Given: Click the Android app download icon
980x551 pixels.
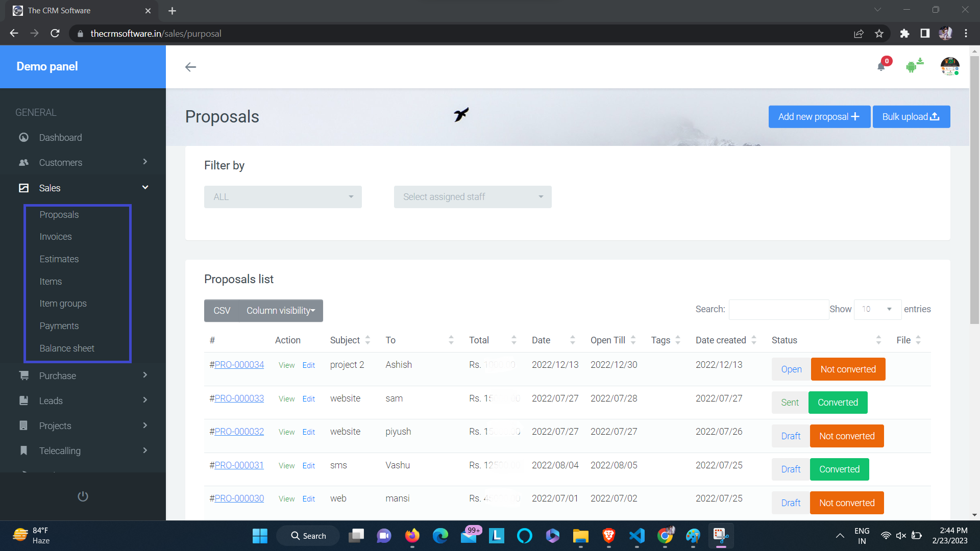Looking at the screenshot, I should [x=914, y=66].
